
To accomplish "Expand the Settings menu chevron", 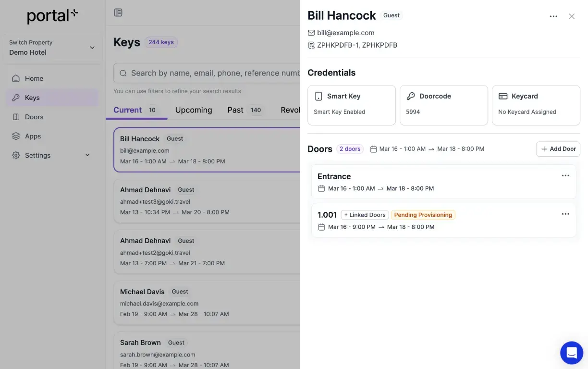I will [87, 155].
